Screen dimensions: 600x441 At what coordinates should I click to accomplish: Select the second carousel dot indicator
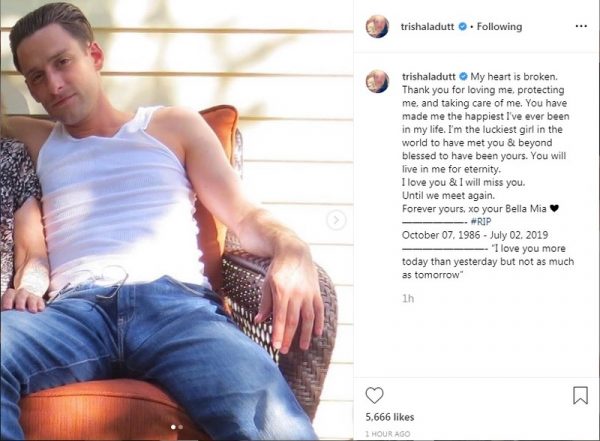(181, 427)
